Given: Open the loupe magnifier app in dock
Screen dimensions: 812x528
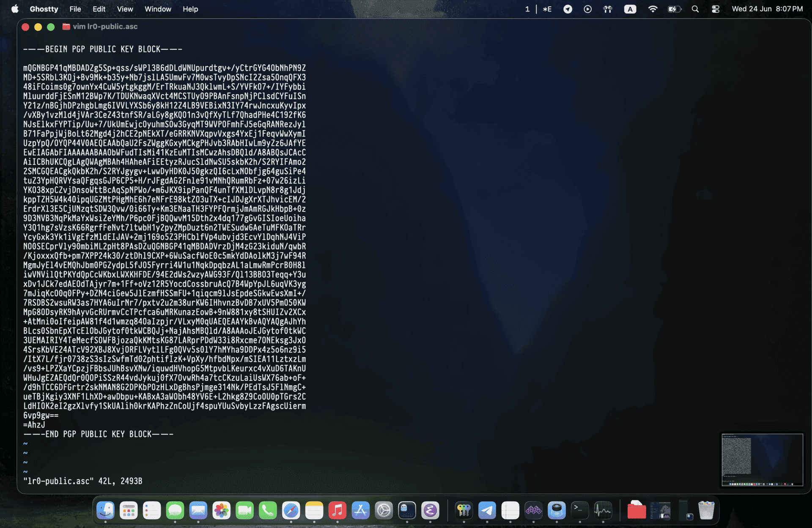Looking at the screenshot, I should [x=557, y=511].
